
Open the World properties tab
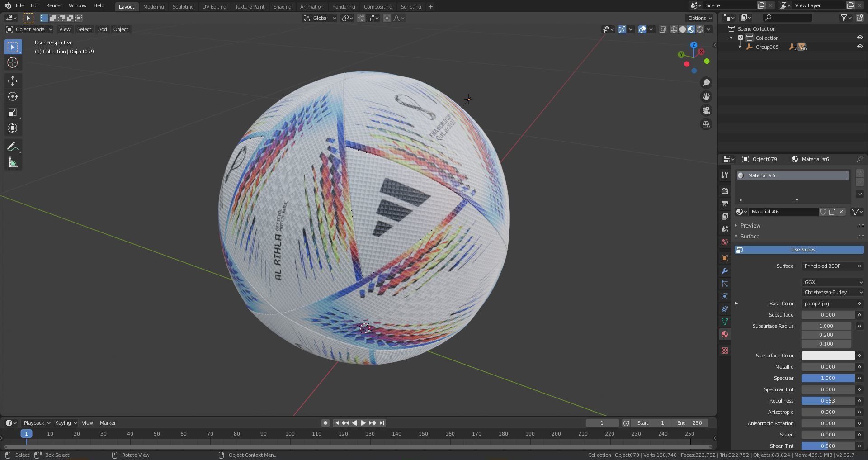coord(725,242)
